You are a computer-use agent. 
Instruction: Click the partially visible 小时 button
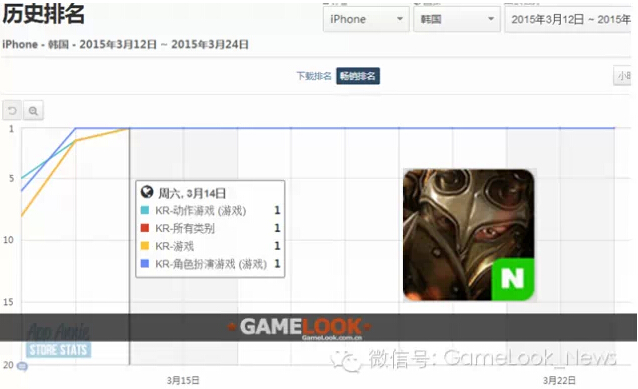(623, 76)
